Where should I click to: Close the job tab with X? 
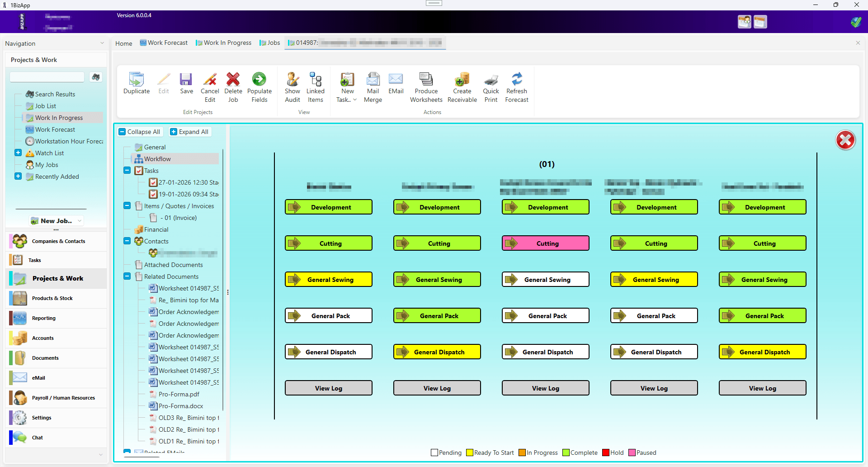pos(858,43)
